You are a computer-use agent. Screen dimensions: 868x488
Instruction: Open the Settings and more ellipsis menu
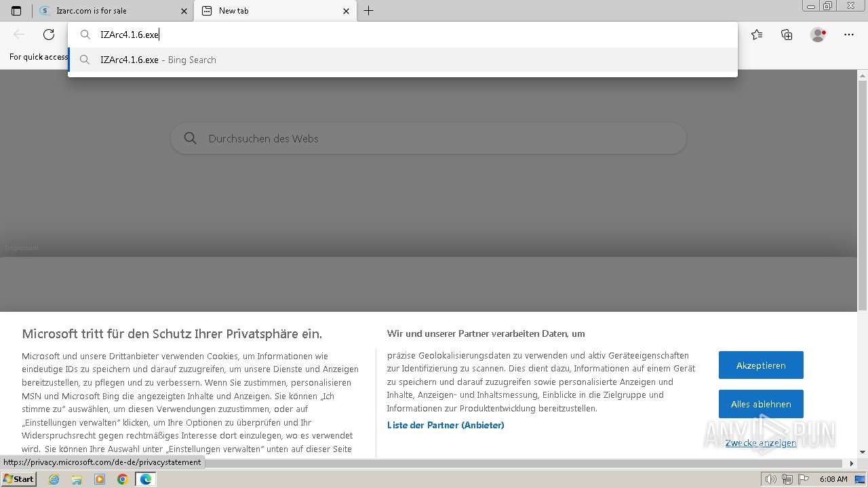pos(849,35)
